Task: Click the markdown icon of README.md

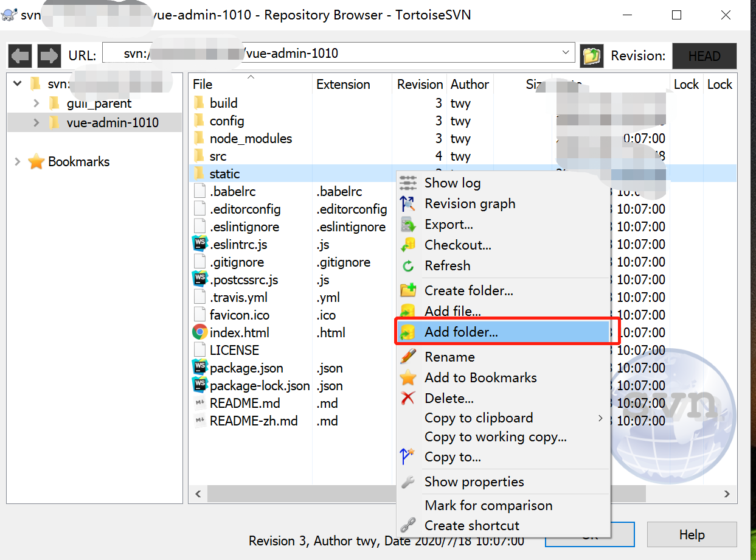Action: tap(200, 403)
